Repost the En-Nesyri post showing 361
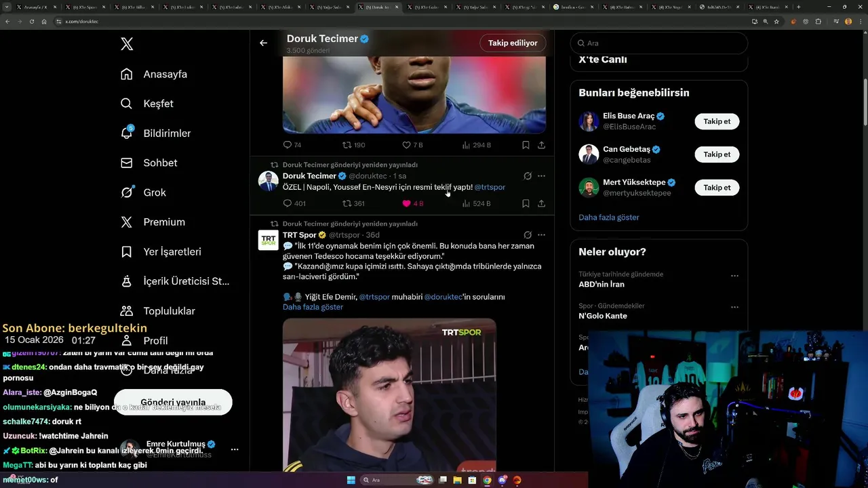The width and height of the screenshot is (868, 488). tap(354, 203)
